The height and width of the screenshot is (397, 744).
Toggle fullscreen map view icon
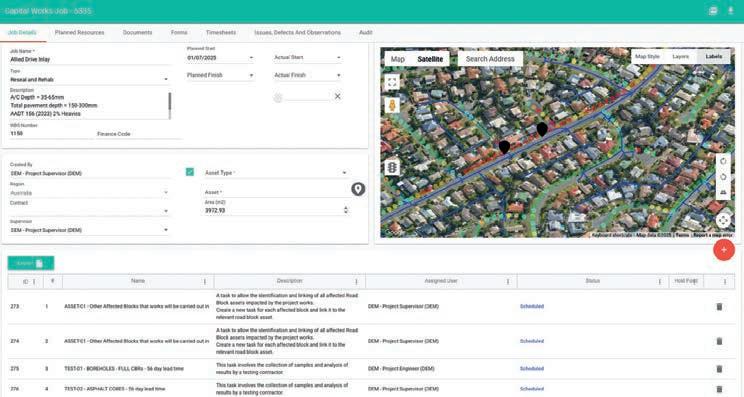point(392,83)
